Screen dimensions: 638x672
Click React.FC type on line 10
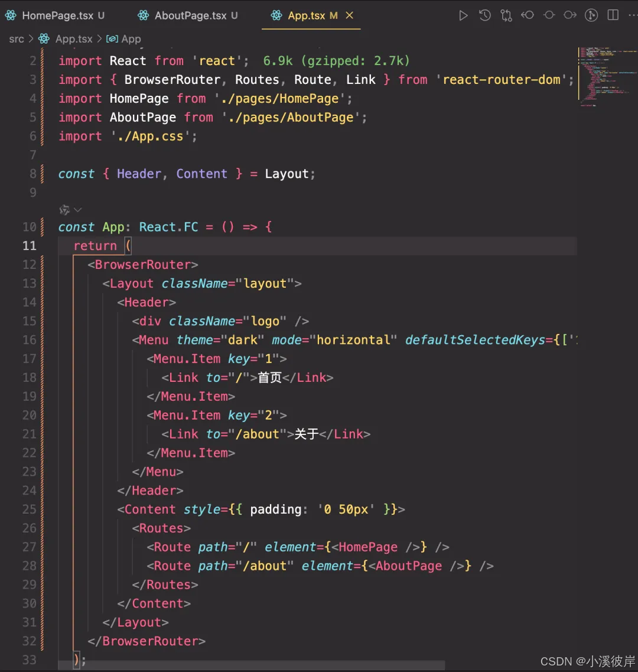(168, 227)
